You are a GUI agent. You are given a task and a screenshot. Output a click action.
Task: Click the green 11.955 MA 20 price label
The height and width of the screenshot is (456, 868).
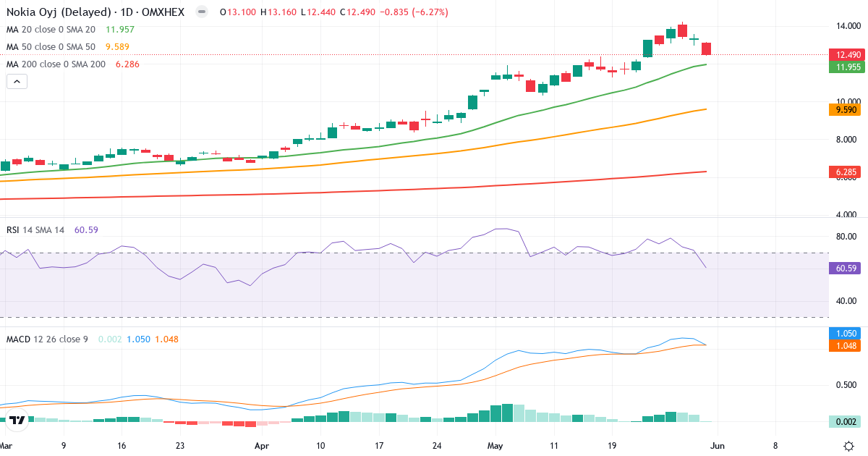click(847, 67)
